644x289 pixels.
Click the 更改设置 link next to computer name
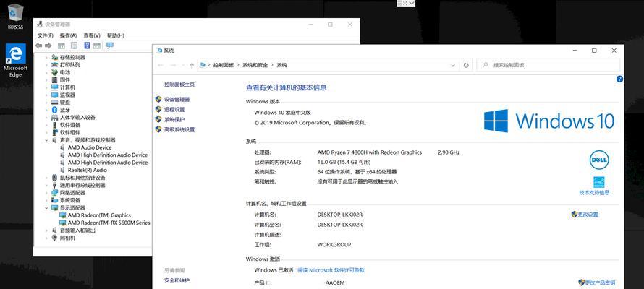(588, 215)
